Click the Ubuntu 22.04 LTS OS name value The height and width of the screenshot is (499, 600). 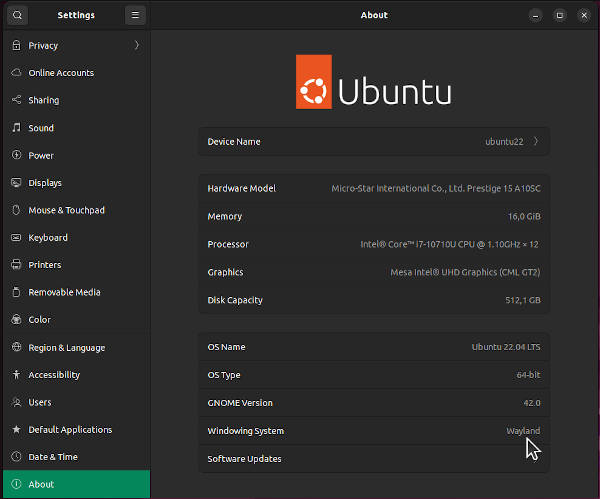coord(506,347)
